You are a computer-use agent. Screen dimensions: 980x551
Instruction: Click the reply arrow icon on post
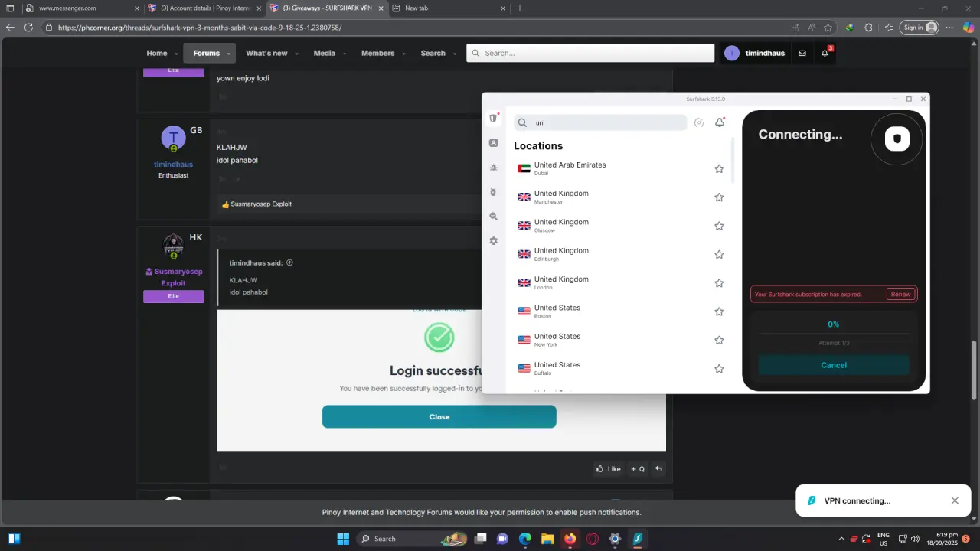658,469
